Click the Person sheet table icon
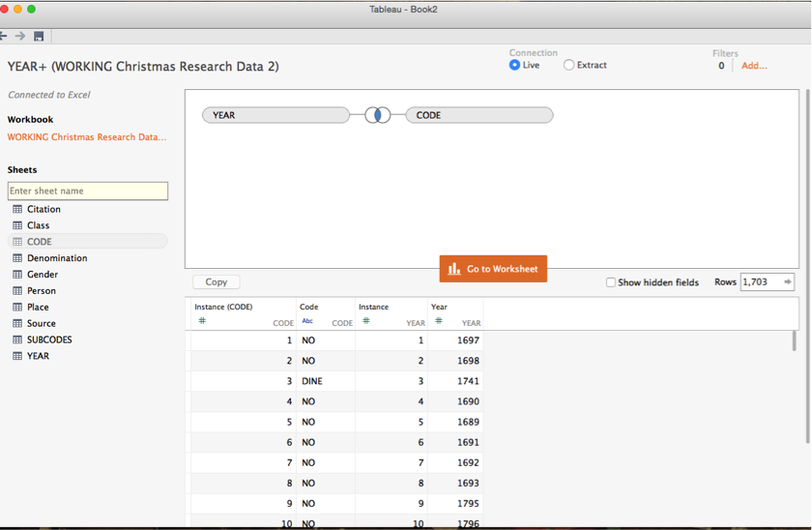This screenshot has width=812, height=530. point(17,291)
